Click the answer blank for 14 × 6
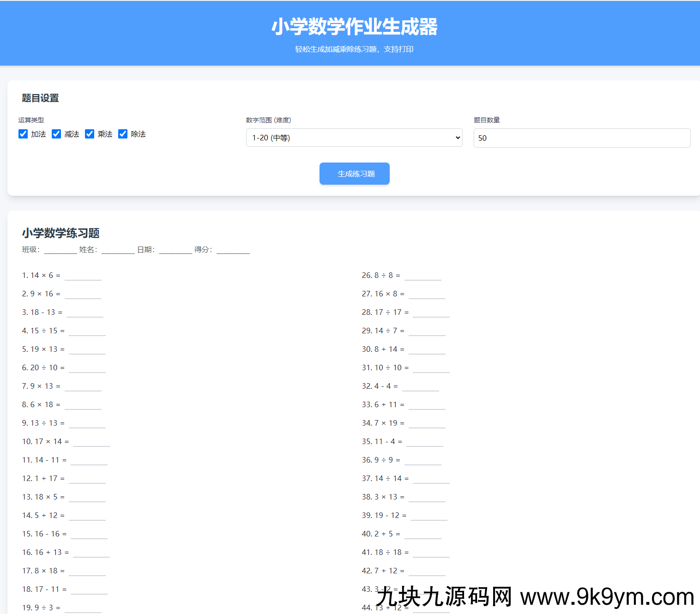 [83, 277]
